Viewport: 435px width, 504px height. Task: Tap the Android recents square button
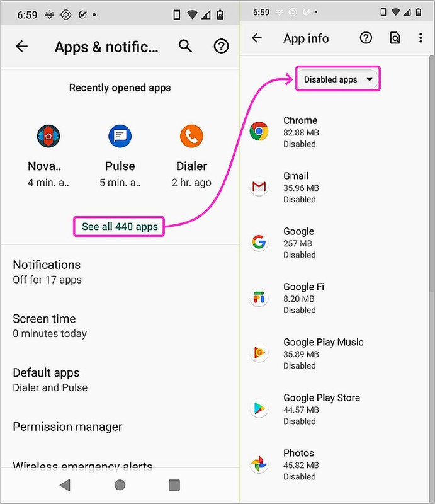point(174,485)
